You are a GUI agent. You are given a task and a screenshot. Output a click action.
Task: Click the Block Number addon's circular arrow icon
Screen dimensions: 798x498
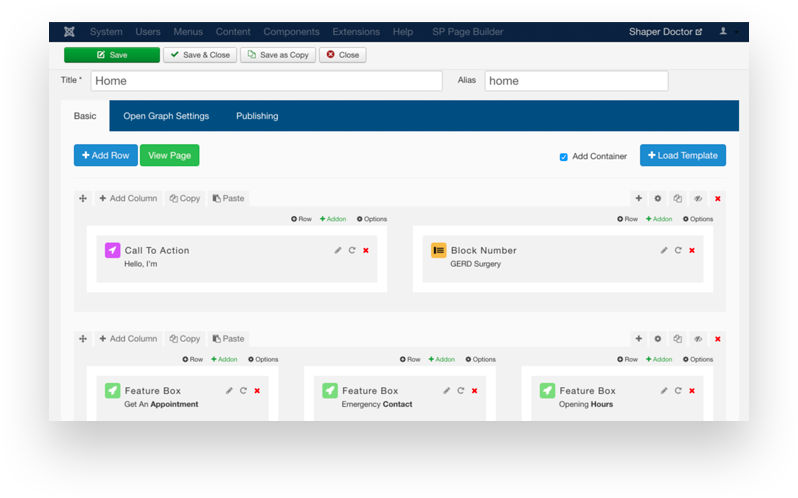click(x=678, y=250)
